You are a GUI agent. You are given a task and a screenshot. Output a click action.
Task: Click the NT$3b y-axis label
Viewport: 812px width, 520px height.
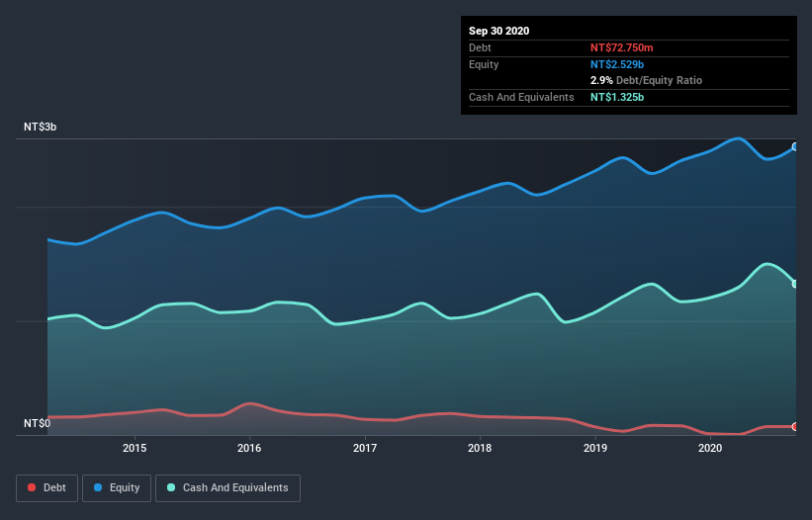pyautogui.click(x=40, y=127)
